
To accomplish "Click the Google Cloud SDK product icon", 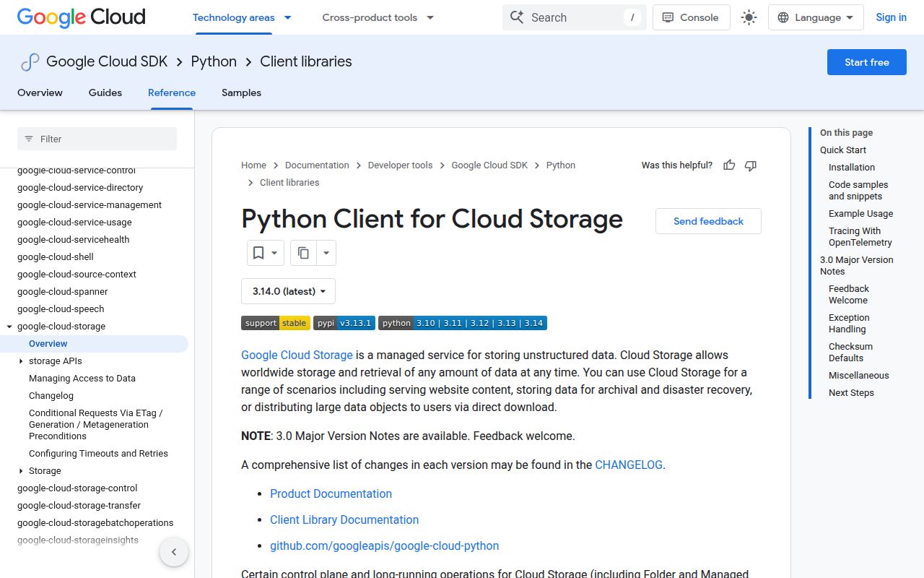I will [x=30, y=62].
